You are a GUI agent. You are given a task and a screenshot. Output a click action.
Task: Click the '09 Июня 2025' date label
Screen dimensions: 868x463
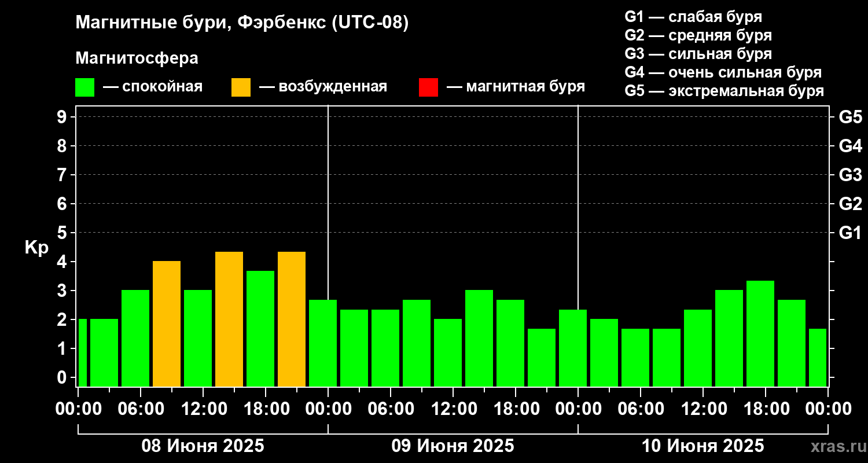tap(453, 446)
